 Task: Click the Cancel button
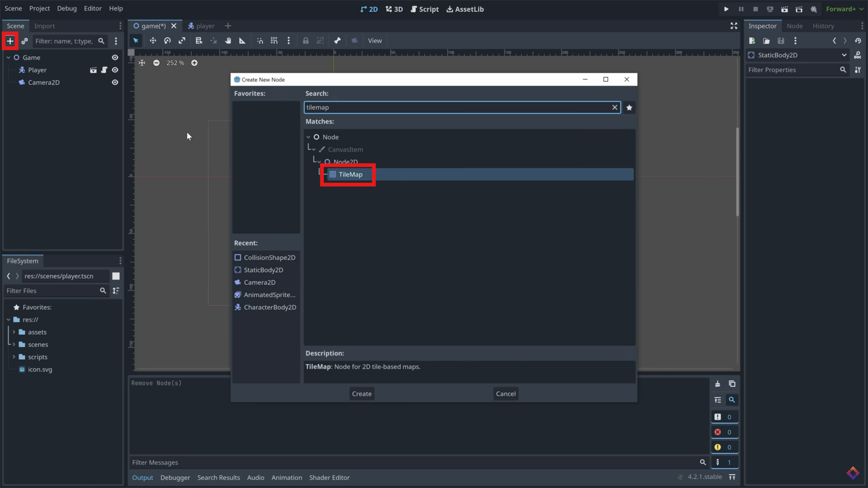(x=505, y=394)
